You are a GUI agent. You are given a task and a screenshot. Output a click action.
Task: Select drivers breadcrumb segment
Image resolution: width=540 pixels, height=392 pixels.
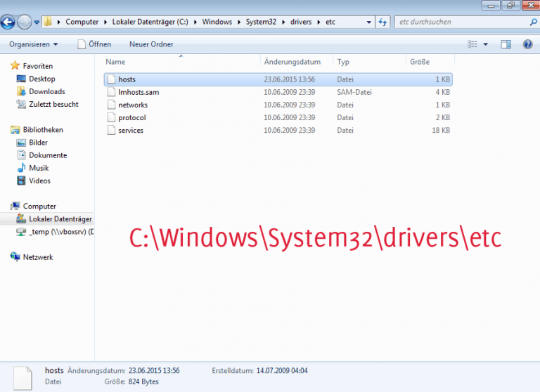tap(301, 22)
